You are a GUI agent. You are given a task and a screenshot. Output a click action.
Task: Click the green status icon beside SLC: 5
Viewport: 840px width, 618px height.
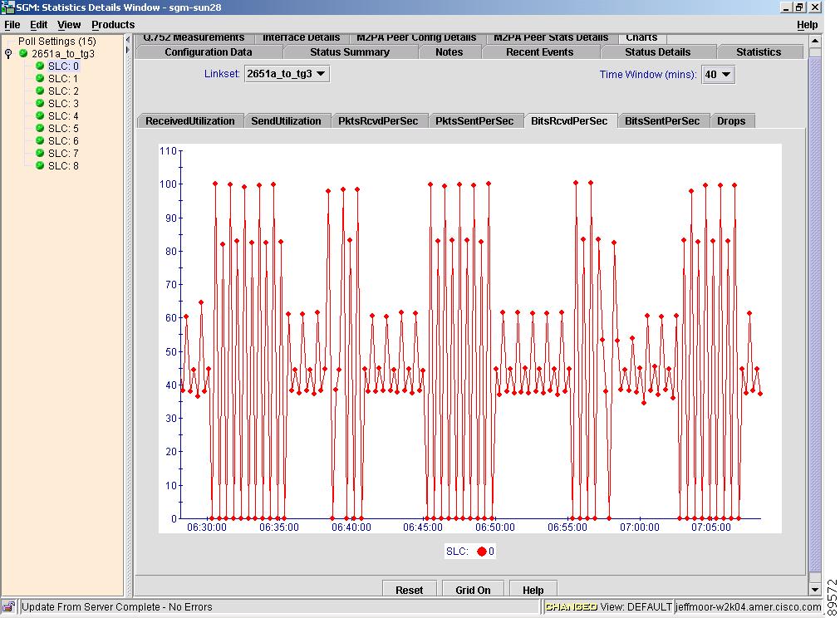pos(39,129)
